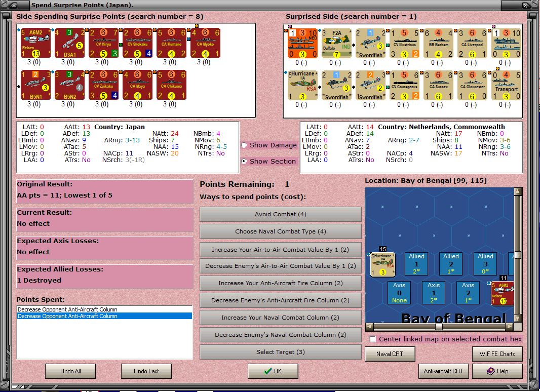This screenshot has height=392, width=540.
Task: Click the Allied 3 sea box on map
Action: tap(485, 263)
